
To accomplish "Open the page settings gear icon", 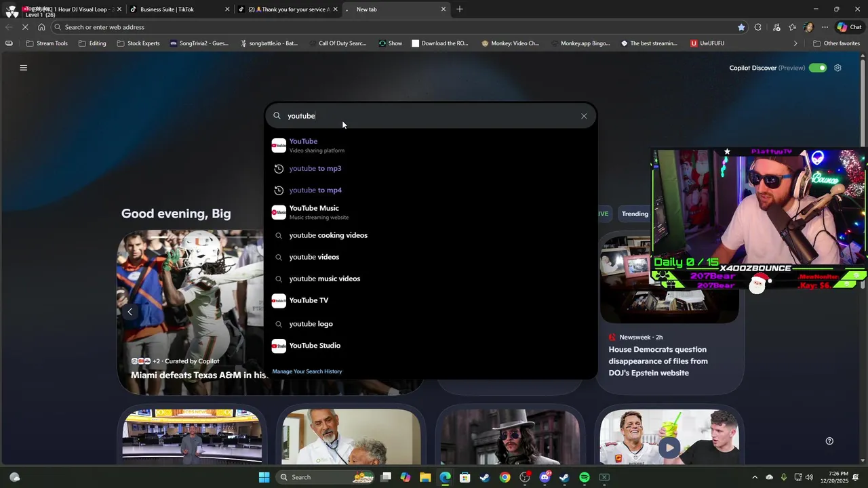I will 837,68.
